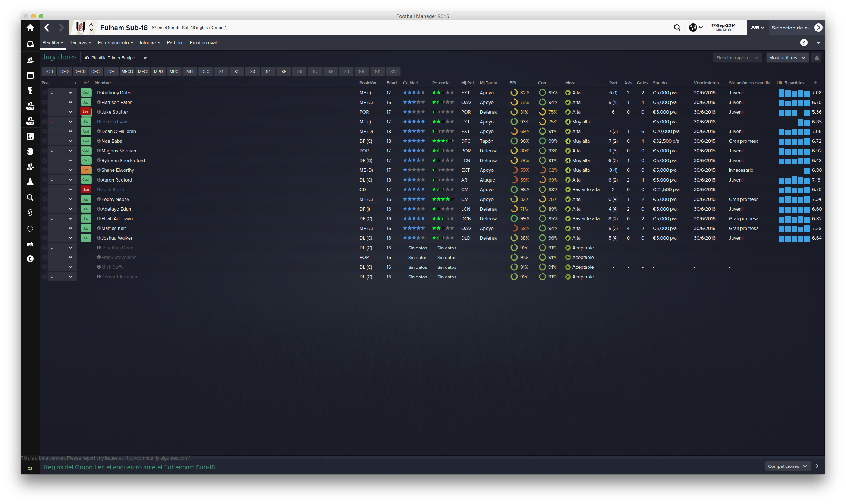
Task: Tick the selection circle for Joshua Walker
Action: [44, 238]
